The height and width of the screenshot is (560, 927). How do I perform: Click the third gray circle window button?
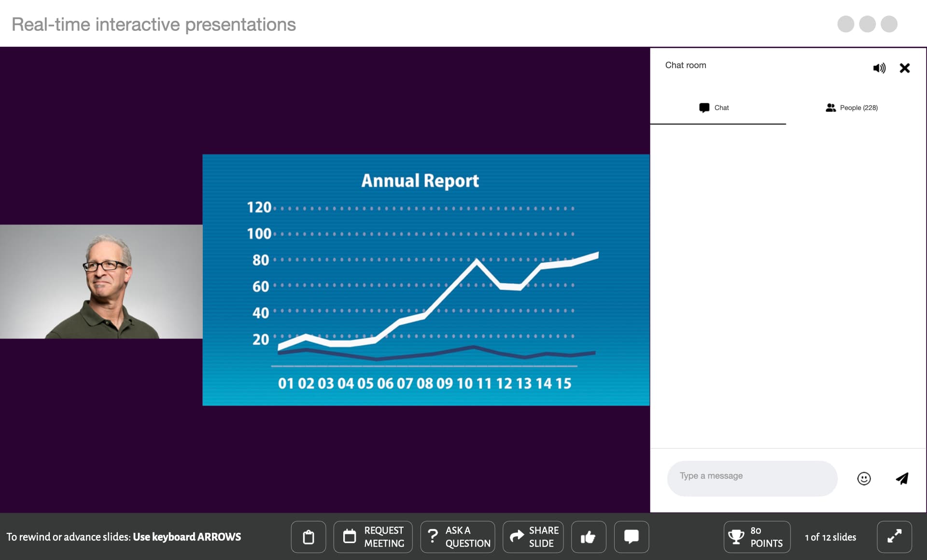(889, 24)
